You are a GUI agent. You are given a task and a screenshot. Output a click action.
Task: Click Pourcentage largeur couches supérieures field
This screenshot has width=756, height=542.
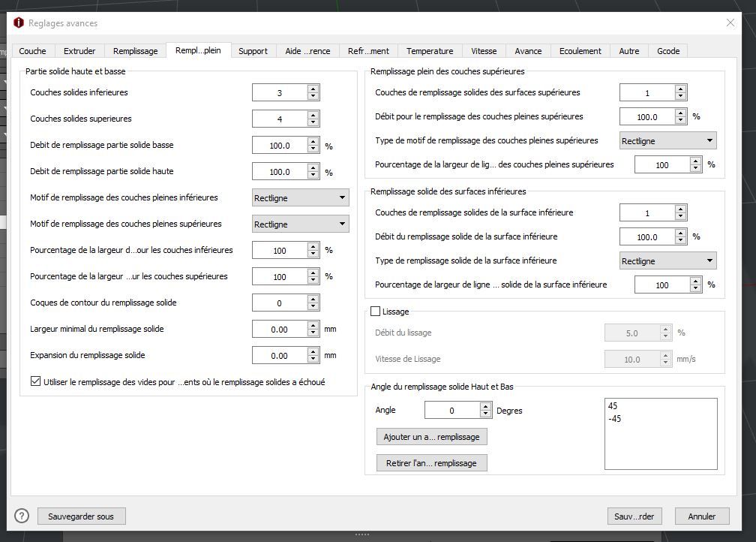click(x=280, y=276)
